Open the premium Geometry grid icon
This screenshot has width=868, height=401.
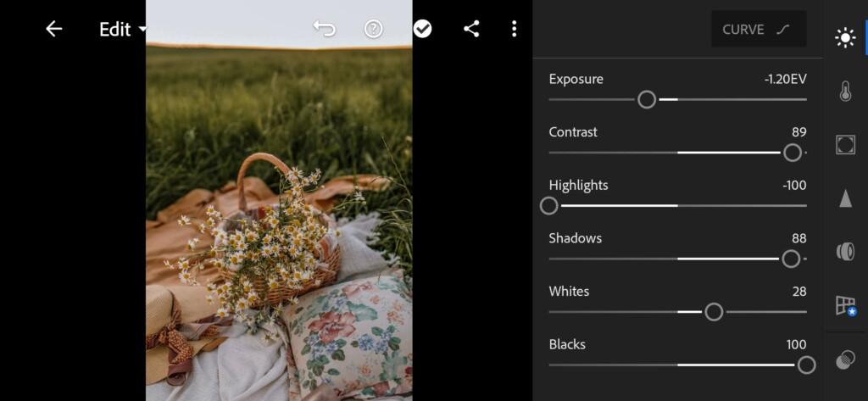click(846, 306)
